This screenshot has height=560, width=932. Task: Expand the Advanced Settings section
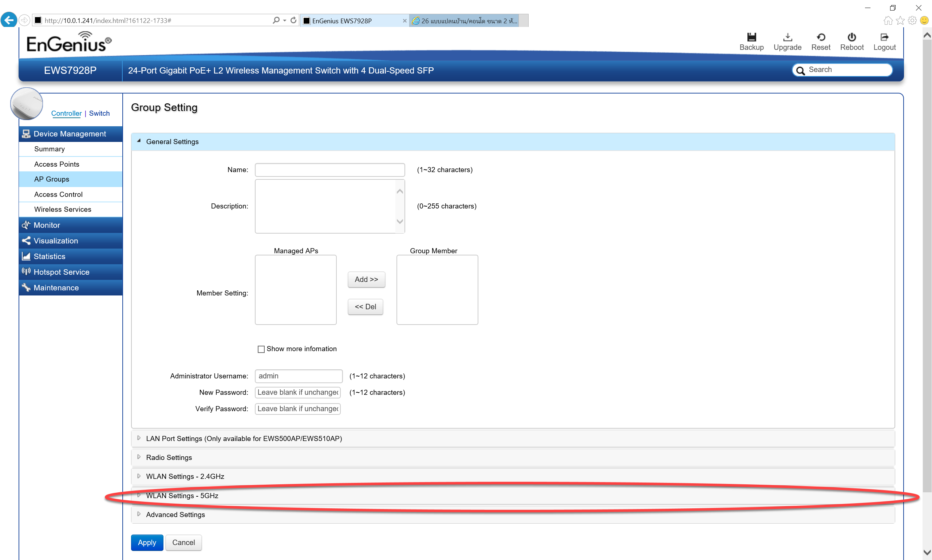(x=513, y=515)
